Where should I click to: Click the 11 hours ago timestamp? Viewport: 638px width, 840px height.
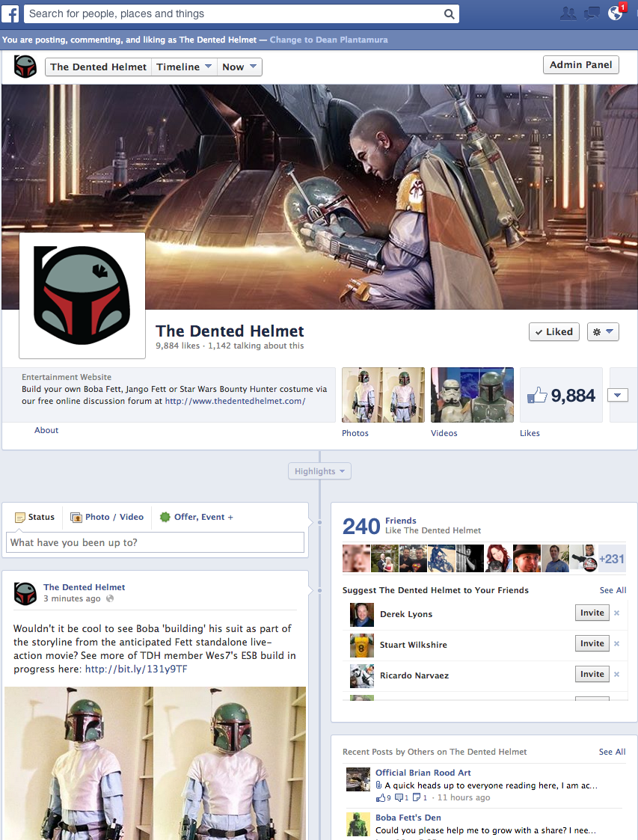(x=464, y=797)
